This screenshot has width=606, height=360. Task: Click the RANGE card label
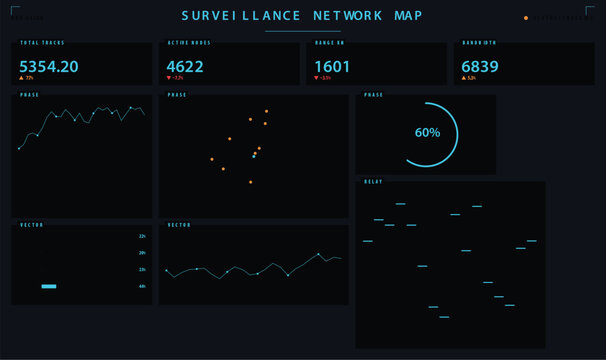click(329, 43)
